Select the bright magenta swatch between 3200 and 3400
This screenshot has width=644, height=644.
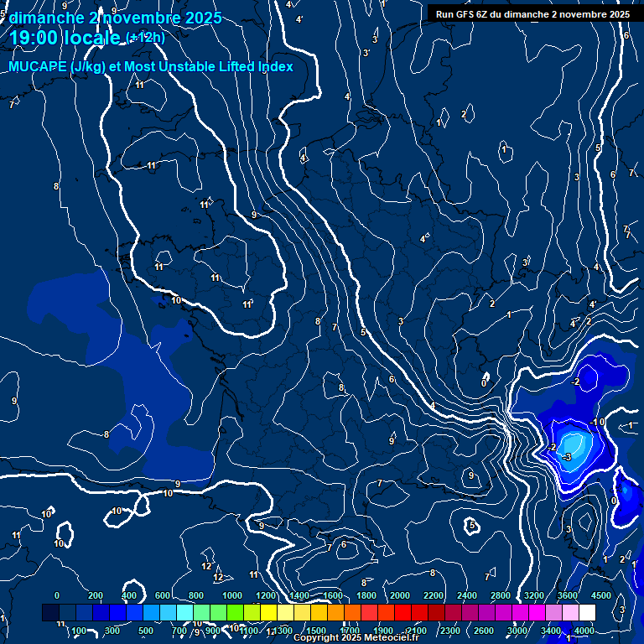click(537, 612)
